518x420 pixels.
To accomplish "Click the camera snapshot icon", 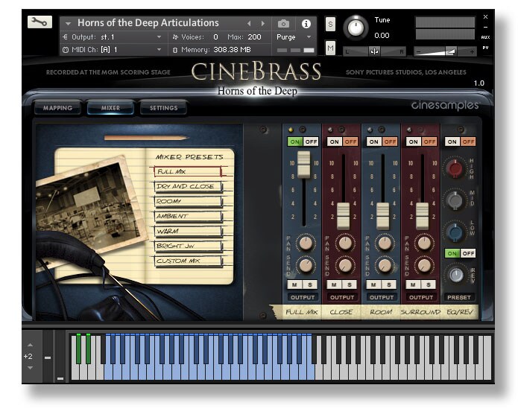I will click(284, 24).
